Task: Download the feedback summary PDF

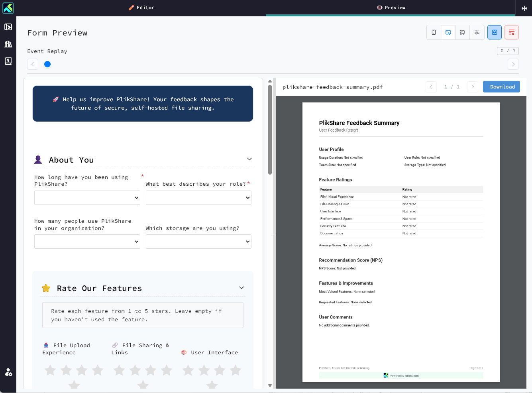Action: pyautogui.click(x=501, y=86)
